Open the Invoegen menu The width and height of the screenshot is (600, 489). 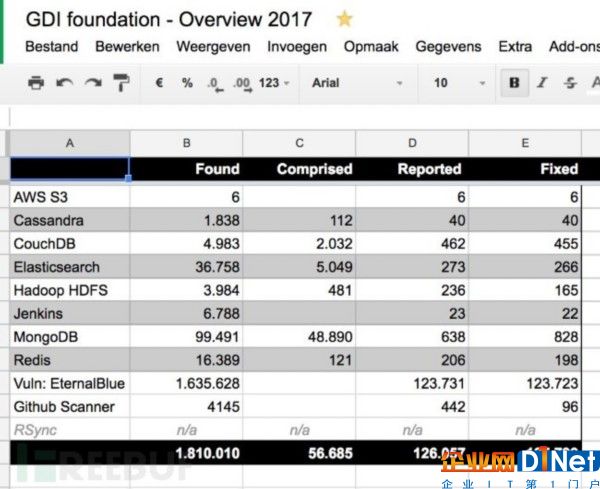(x=297, y=47)
